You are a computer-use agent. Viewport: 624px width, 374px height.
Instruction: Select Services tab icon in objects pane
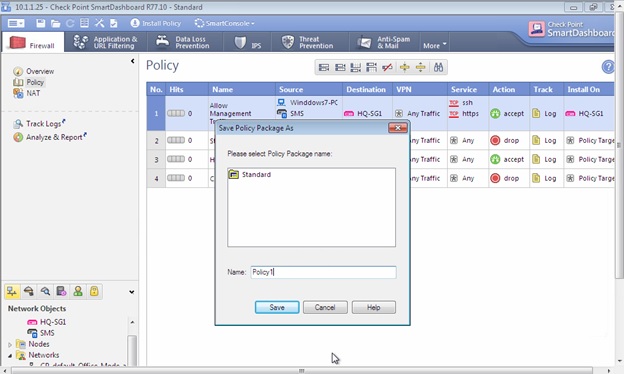point(29,292)
